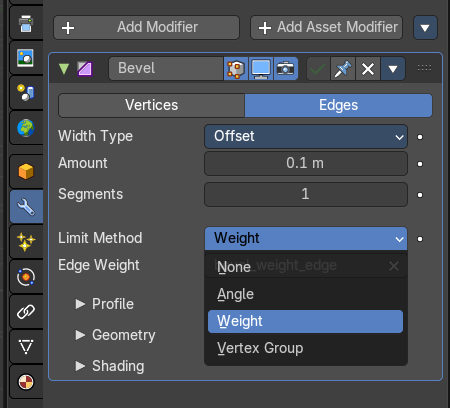Open the Width Type Offset dropdown
This screenshot has height=408, width=450.
pyautogui.click(x=306, y=136)
